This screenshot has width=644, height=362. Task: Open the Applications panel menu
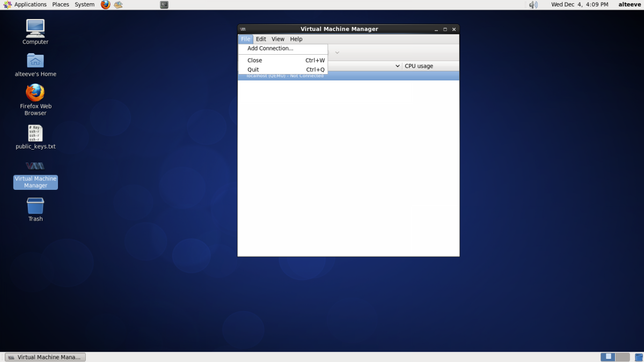click(x=26, y=5)
